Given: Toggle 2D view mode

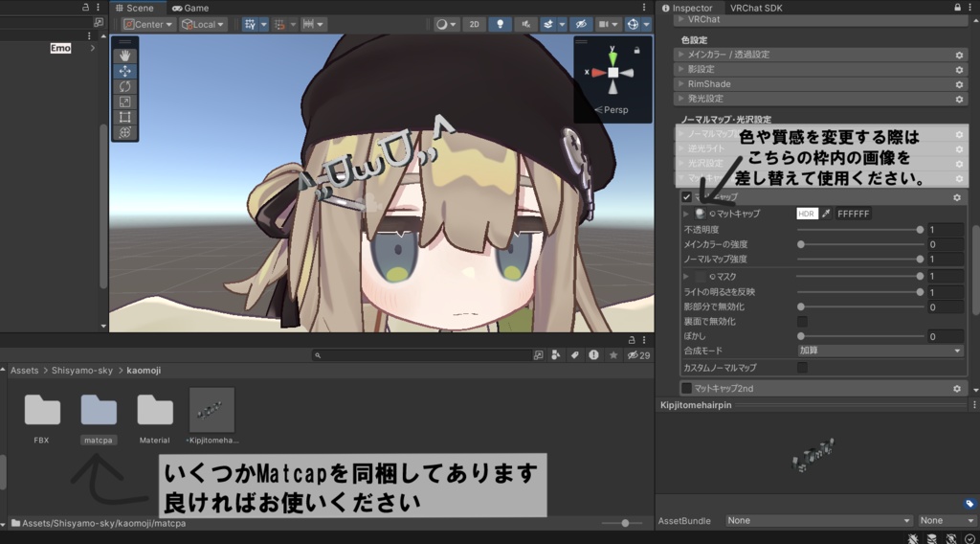Looking at the screenshot, I should point(475,24).
